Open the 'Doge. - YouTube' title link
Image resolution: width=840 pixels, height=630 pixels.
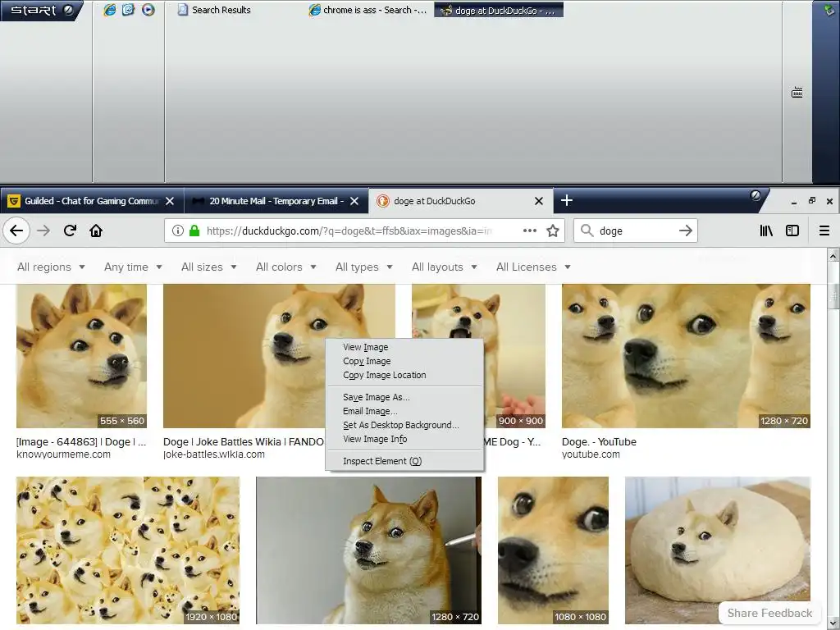click(x=599, y=441)
